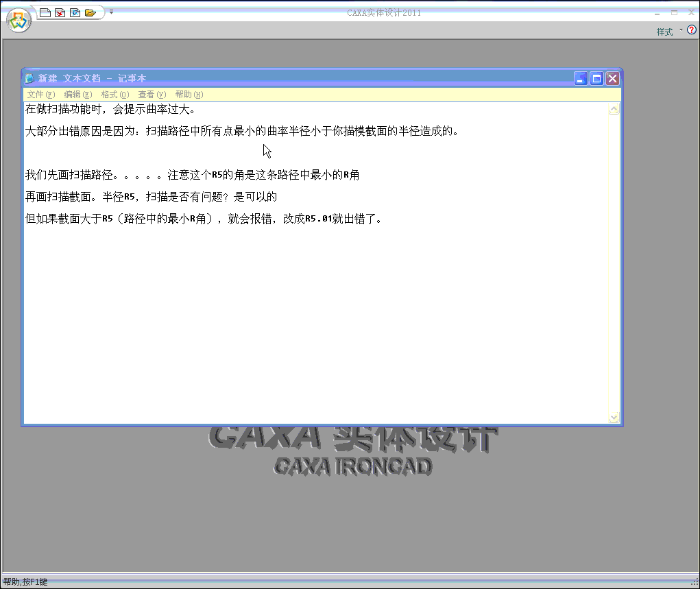Click Notepad scrollbar down arrow
700x589 pixels.
(x=614, y=418)
